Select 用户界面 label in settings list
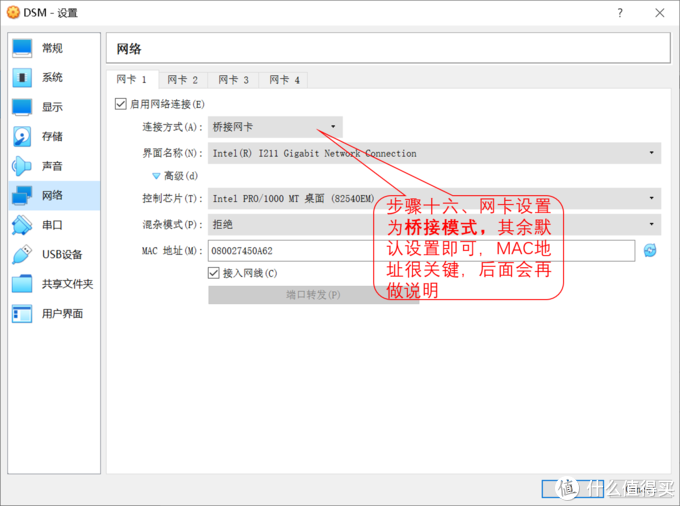The width and height of the screenshot is (680, 506). pyautogui.click(x=62, y=313)
